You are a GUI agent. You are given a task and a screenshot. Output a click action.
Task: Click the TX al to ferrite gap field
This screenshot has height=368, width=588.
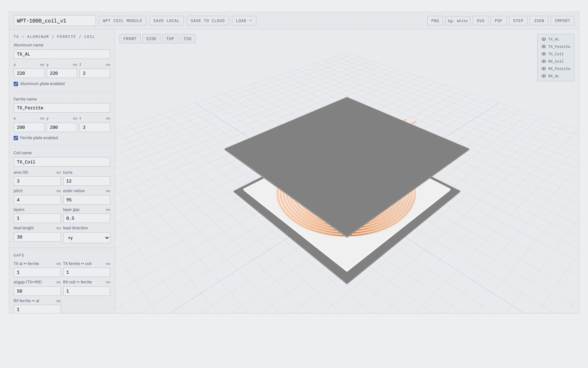[37, 272]
